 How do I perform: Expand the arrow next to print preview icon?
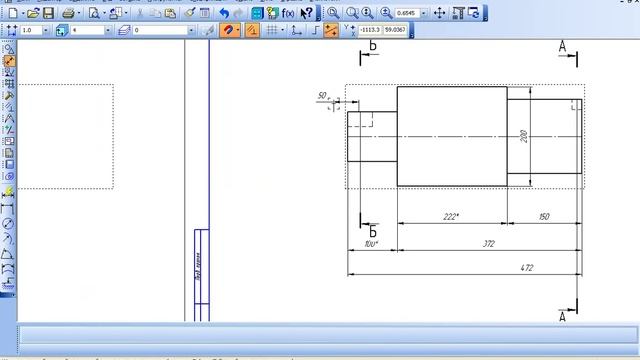(x=104, y=13)
